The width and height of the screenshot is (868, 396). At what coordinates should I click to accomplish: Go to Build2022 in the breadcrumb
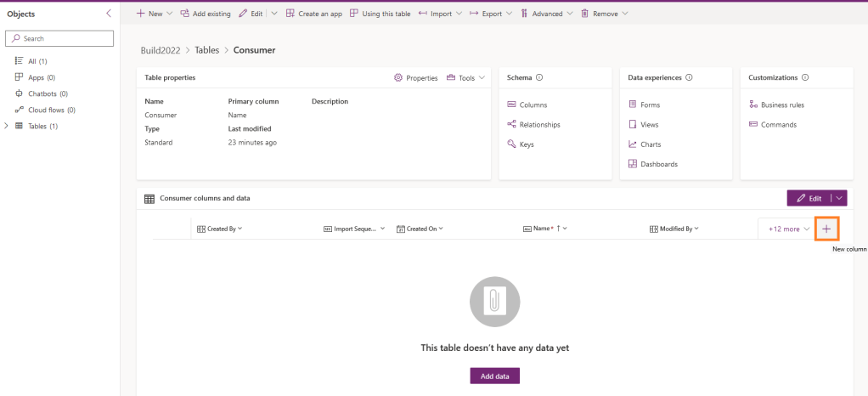pos(161,50)
